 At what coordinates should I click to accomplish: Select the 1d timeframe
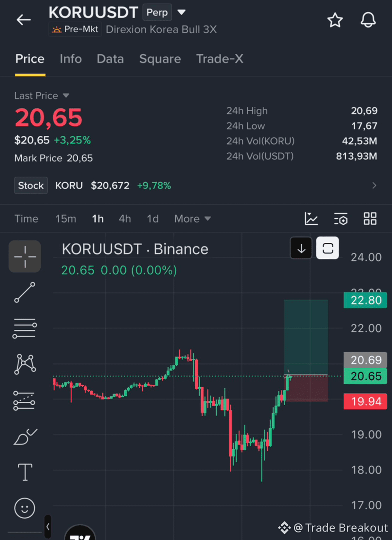[x=152, y=219]
